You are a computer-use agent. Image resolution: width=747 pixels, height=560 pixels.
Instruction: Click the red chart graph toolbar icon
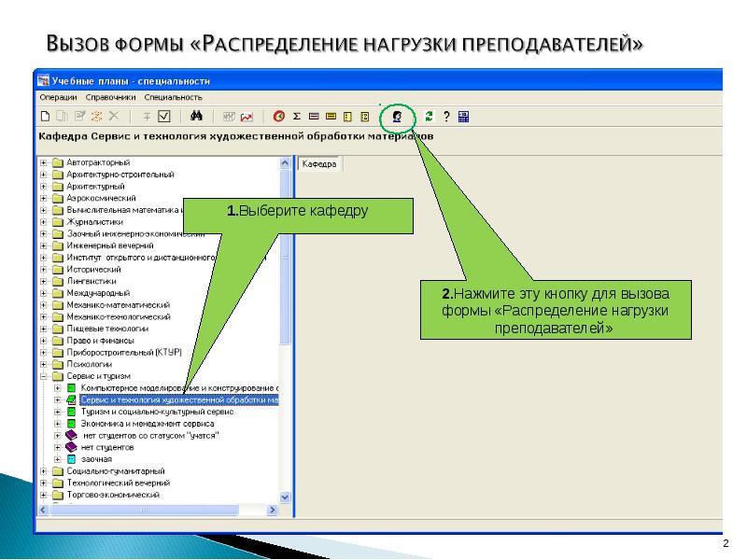tap(247, 117)
